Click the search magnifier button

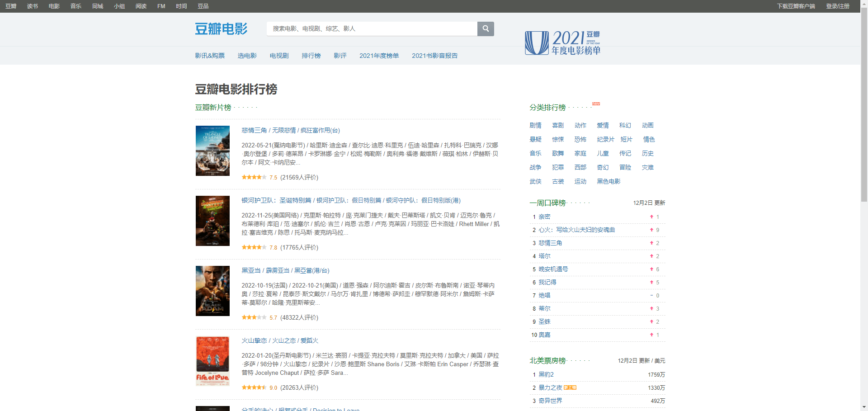click(x=486, y=28)
